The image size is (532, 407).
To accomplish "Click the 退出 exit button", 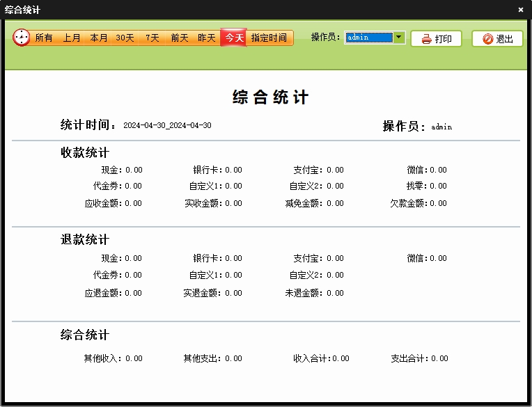I will [497, 39].
